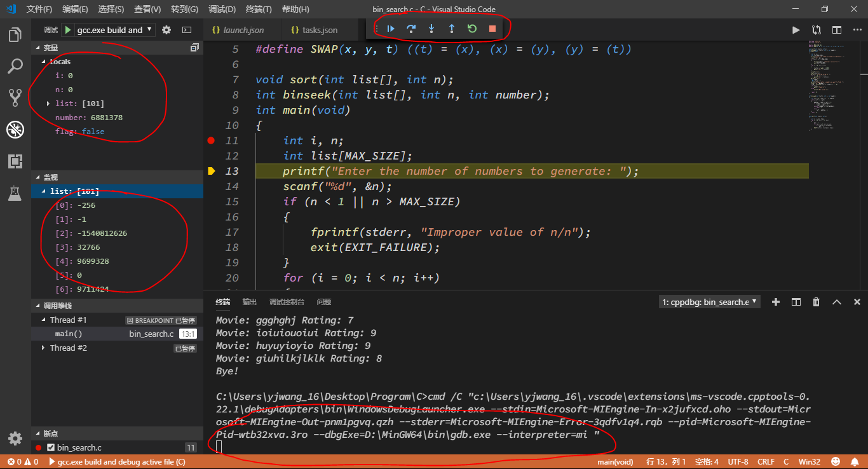
Task: Restart the debug session
Action: pyautogui.click(x=471, y=29)
